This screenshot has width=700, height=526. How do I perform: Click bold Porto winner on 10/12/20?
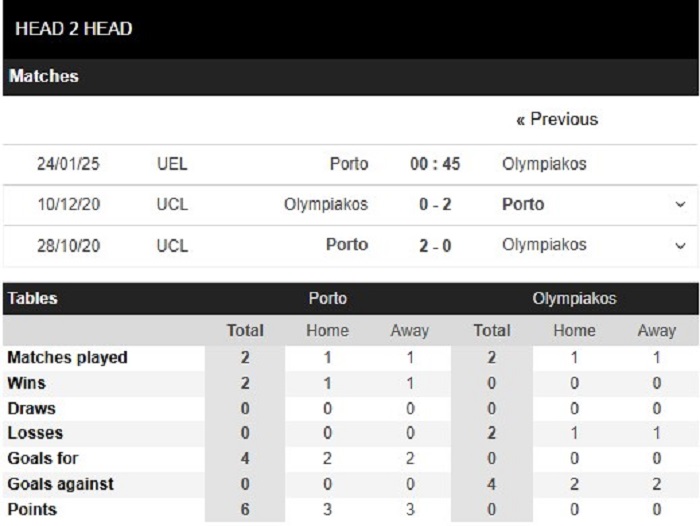[523, 205]
